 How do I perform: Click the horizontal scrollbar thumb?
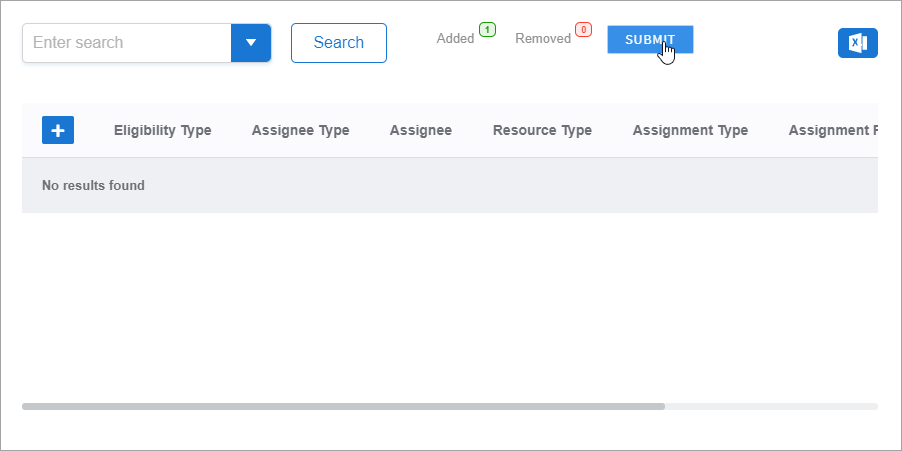[343, 406]
